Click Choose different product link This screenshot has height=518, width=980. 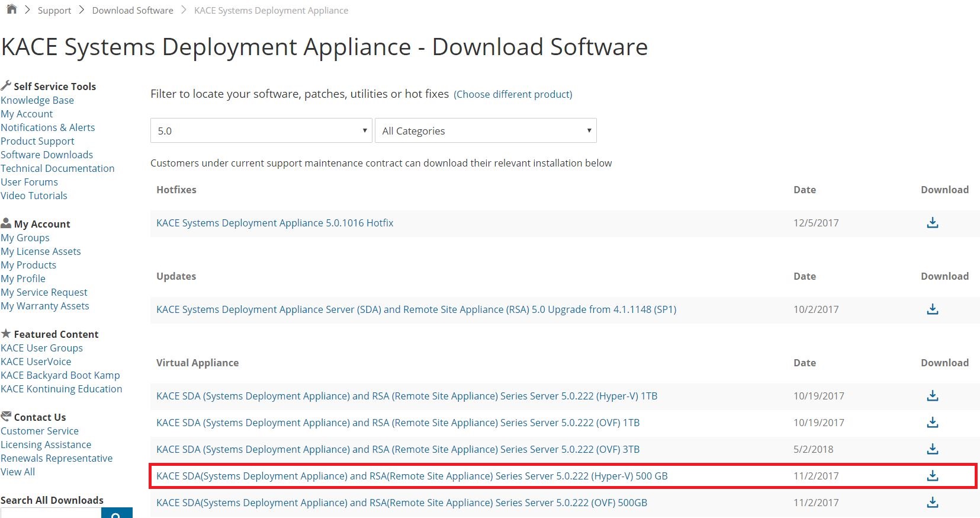coord(513,94)
